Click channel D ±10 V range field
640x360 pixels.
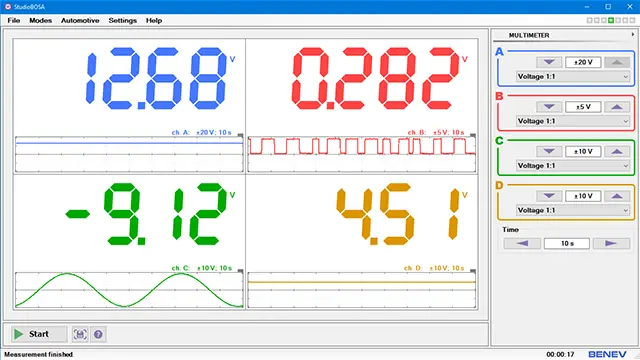[583, 196]
